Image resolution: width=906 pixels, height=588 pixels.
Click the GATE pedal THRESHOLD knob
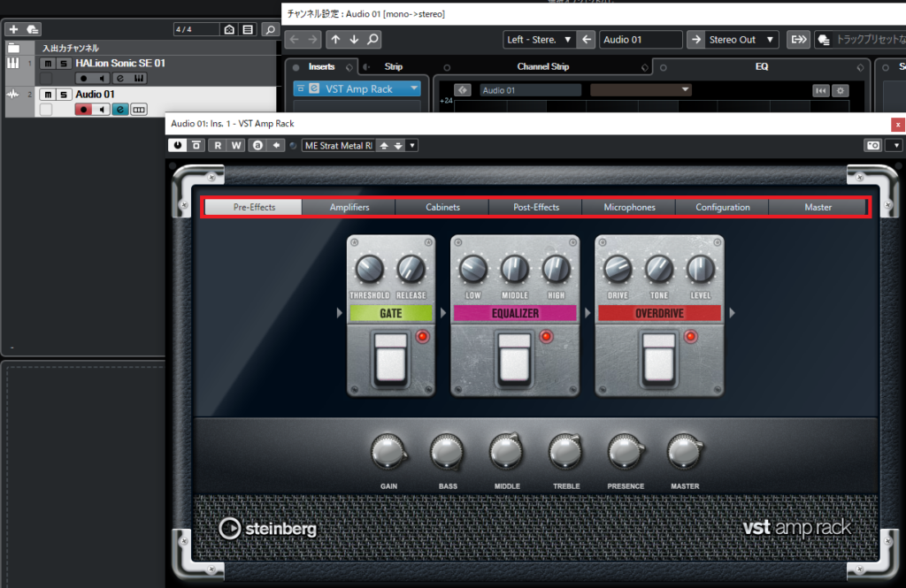coord(369,269)
